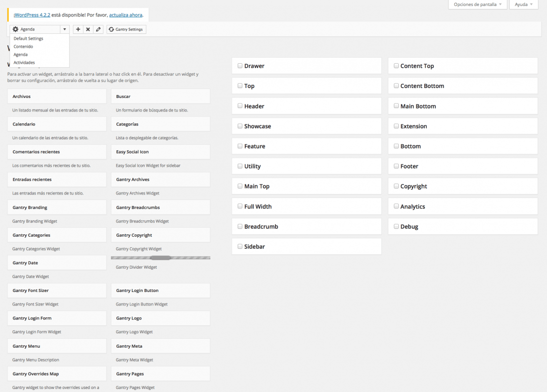Viewport: 547px width, 392px height.
Task: Pick the Gantry Pages widget
Action: 161,374
